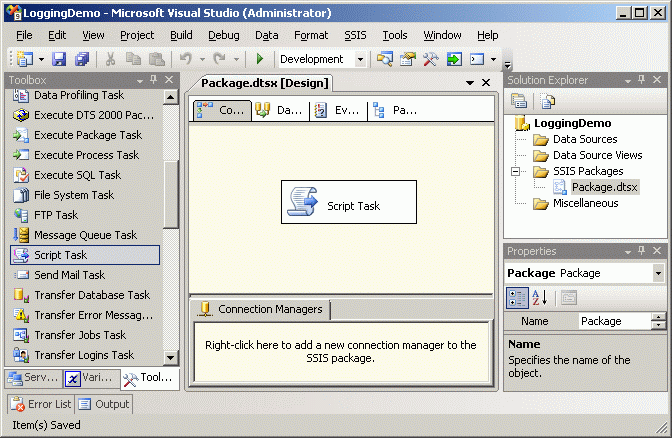
Task: Click the Save All toolbar icon
Action: tap(82, 59)
